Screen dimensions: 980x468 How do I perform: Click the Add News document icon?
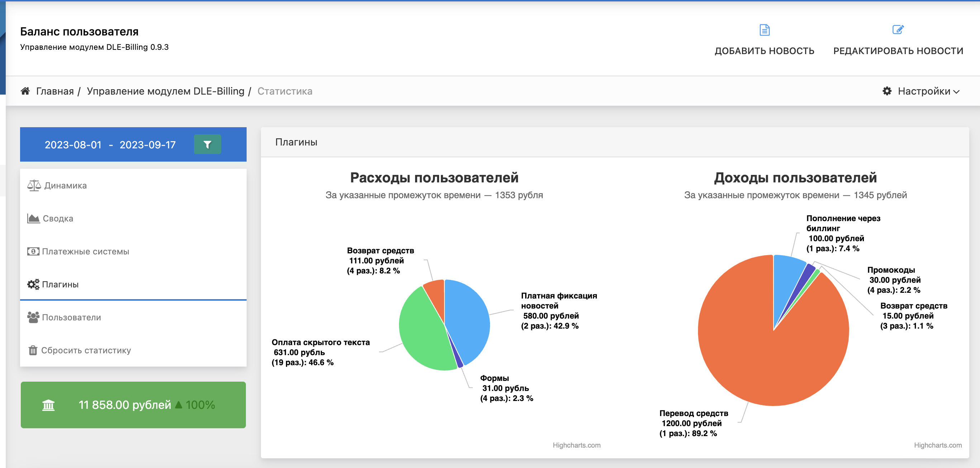(764, 30)
